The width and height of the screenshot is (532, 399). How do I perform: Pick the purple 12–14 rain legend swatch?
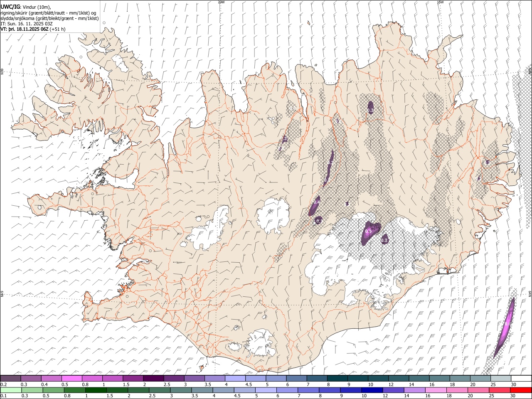pyautogui.click(x=393, y=390)
